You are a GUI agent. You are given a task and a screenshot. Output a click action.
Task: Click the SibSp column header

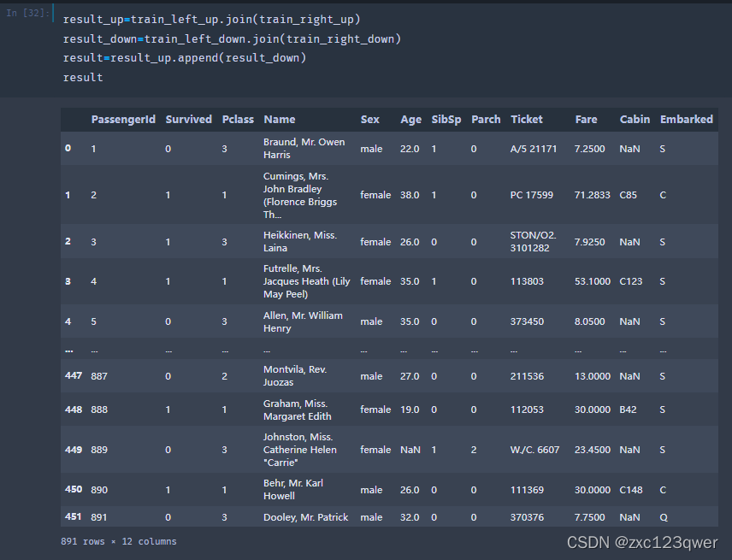(x=446, y=120)
